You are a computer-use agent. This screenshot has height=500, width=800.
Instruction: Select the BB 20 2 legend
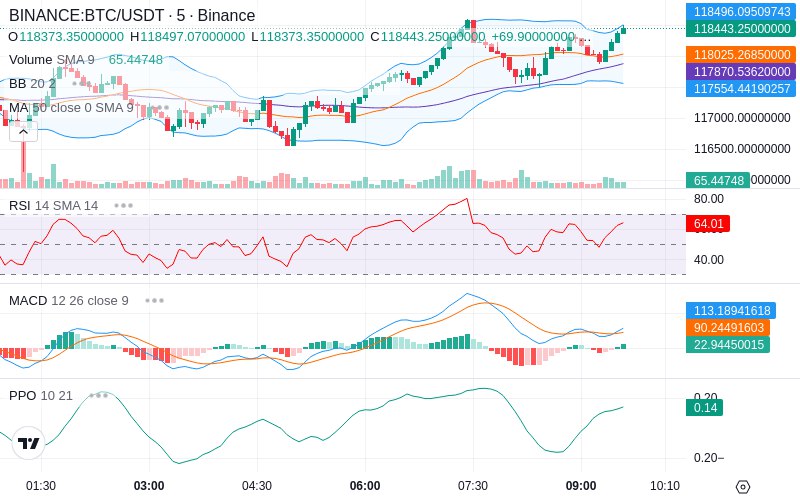coord(32,83)
